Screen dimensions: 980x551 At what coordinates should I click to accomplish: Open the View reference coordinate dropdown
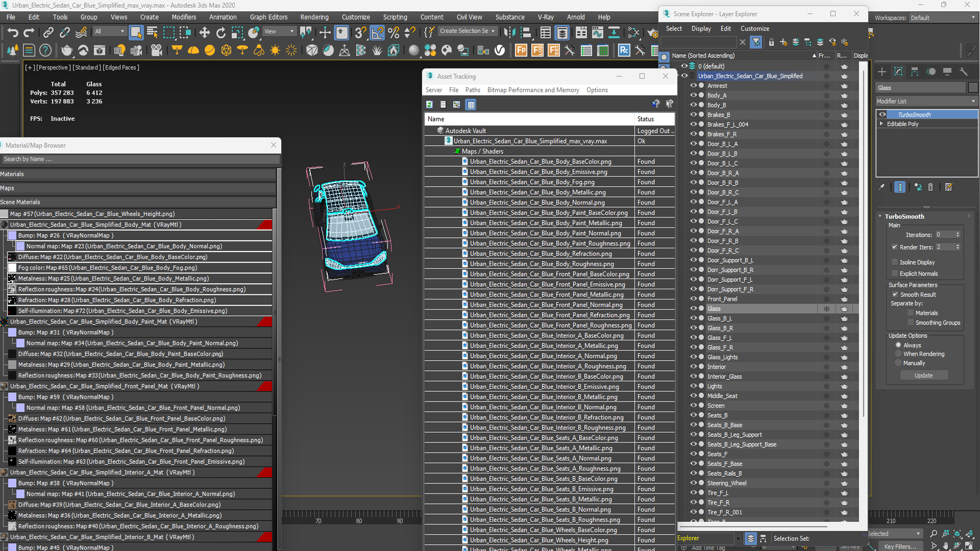(x=279, y=32)
